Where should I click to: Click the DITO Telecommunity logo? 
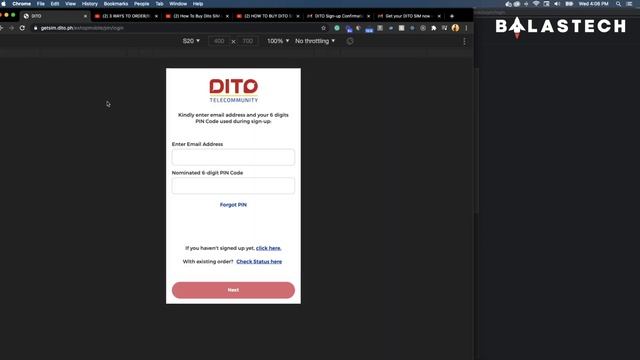tap(233, 91)
